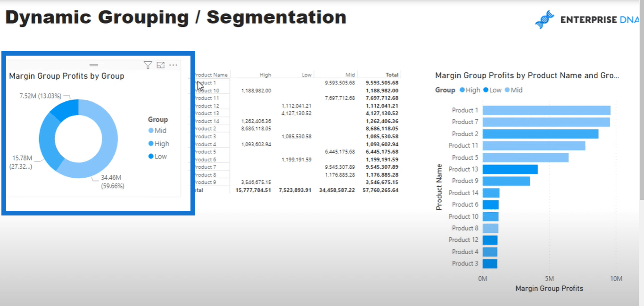Select the Product 10 bar
The image size is (644, 306).
point(490,216)
